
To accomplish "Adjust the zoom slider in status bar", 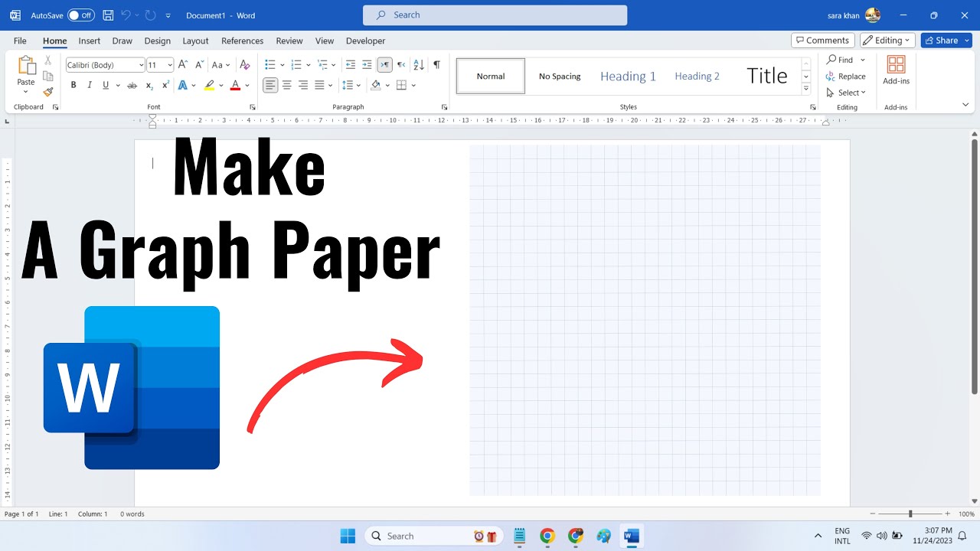I will point(910,514).
